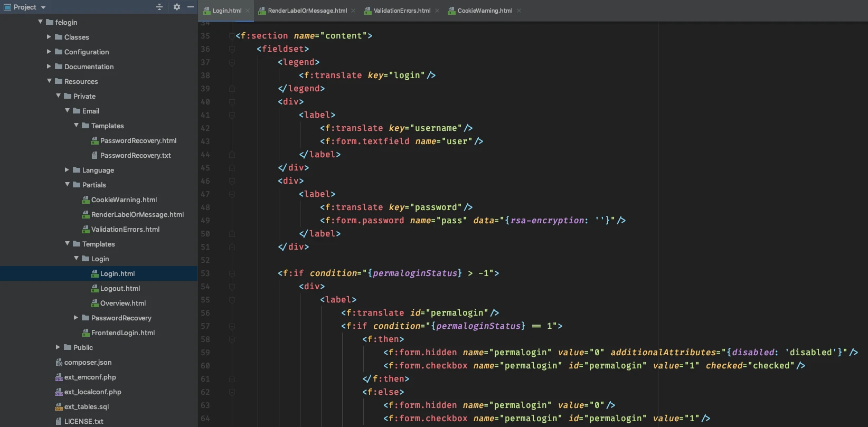Select Templates folder under Private
The height and width of the screenshot is (427, 868).
[98, 244]
